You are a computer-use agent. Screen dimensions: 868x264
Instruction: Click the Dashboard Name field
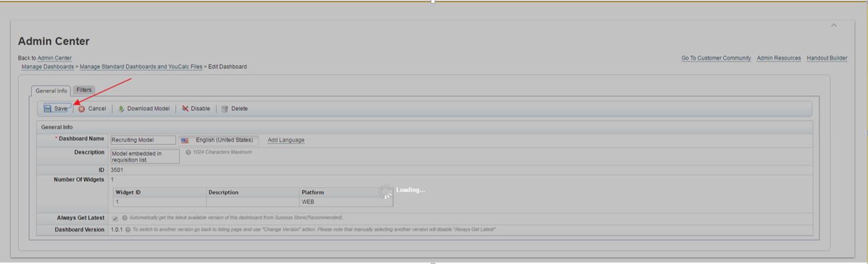(143, 140)
